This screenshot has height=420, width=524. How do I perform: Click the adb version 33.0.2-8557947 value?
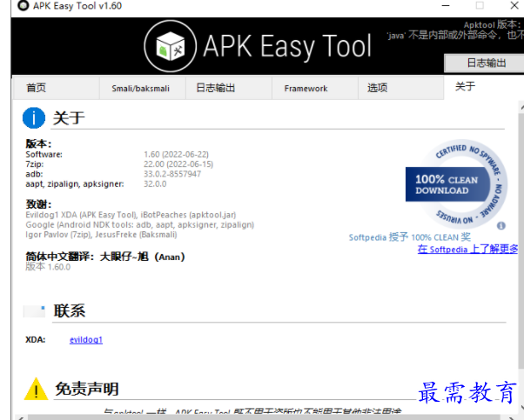point(172,174)
